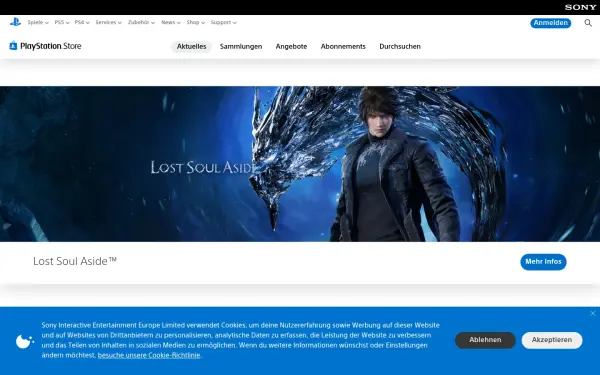Click the PlayStation logo icon
The image size is (600, 375).
pyautogui.click(x=15, y=22)
